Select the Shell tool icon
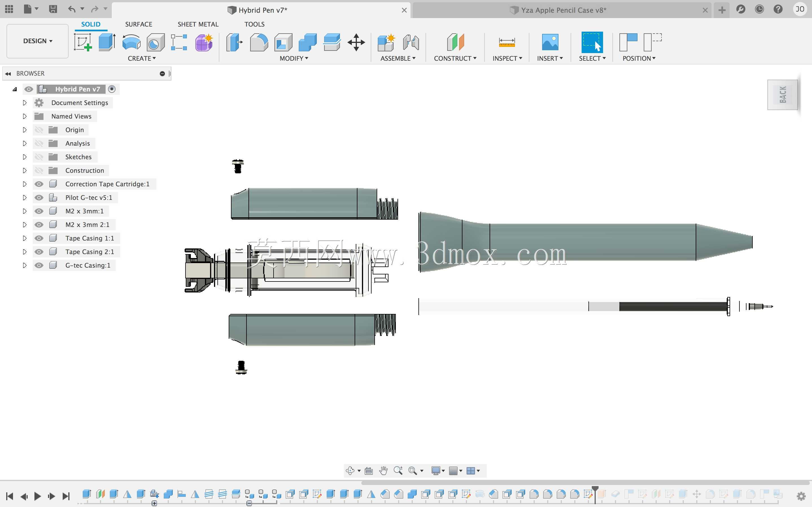 point(283,42)
